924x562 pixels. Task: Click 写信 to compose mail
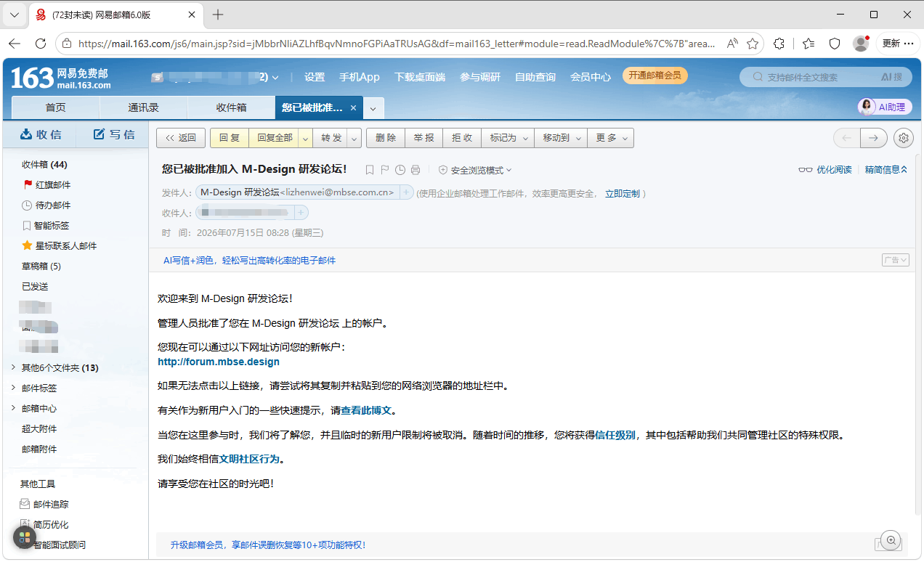[115, 134]
